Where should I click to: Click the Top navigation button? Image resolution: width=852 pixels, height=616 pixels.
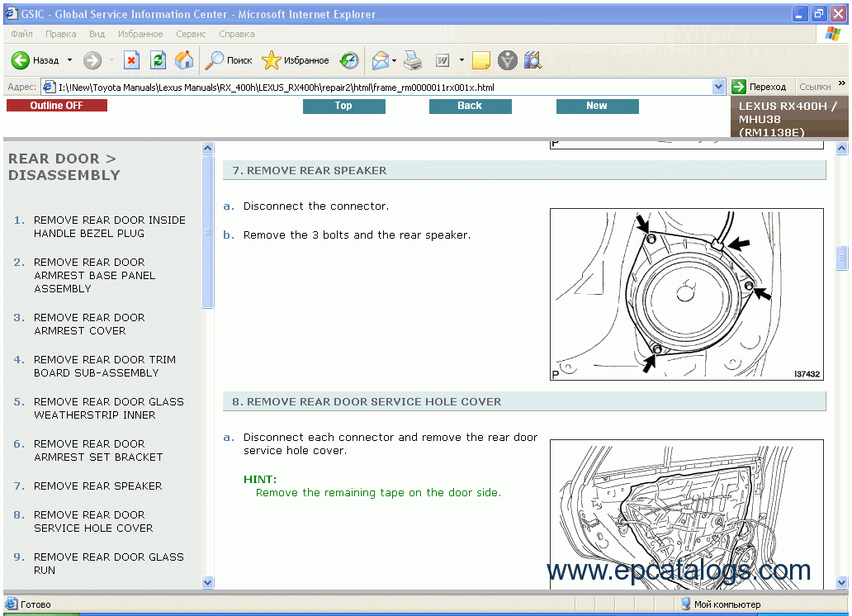[x=344, y=106]
